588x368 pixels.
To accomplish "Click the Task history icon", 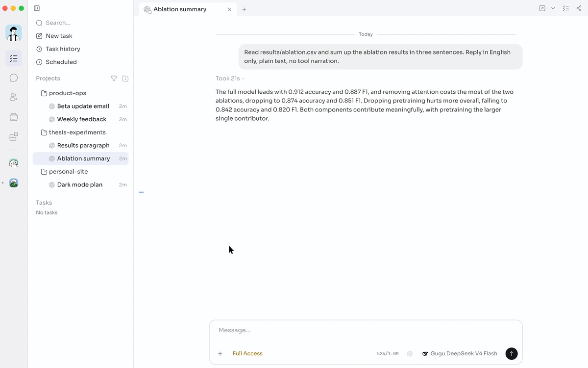I will pos(39,49).
